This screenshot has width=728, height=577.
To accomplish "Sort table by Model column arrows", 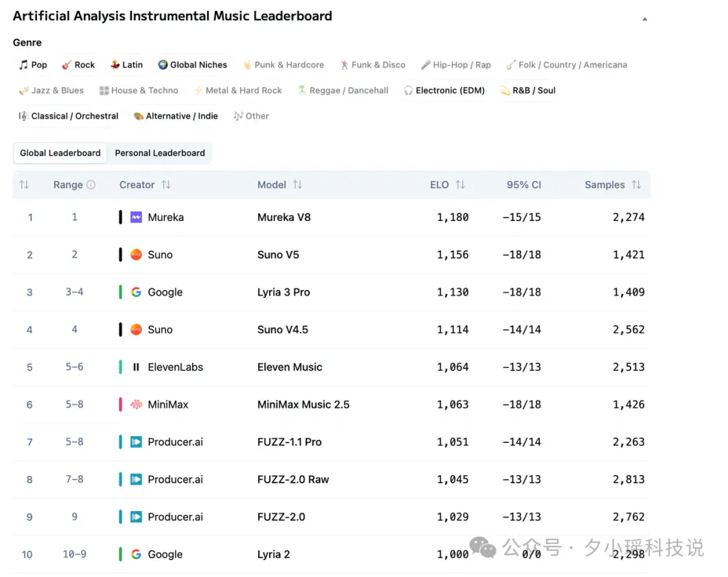I will coord(298,185).
